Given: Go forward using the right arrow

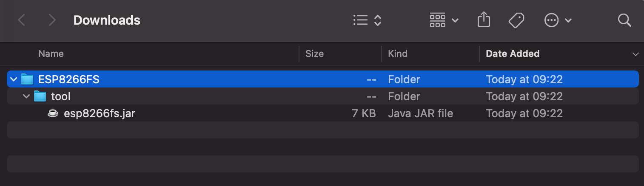Looking at the screenshot, I should (x=52, y=20).
